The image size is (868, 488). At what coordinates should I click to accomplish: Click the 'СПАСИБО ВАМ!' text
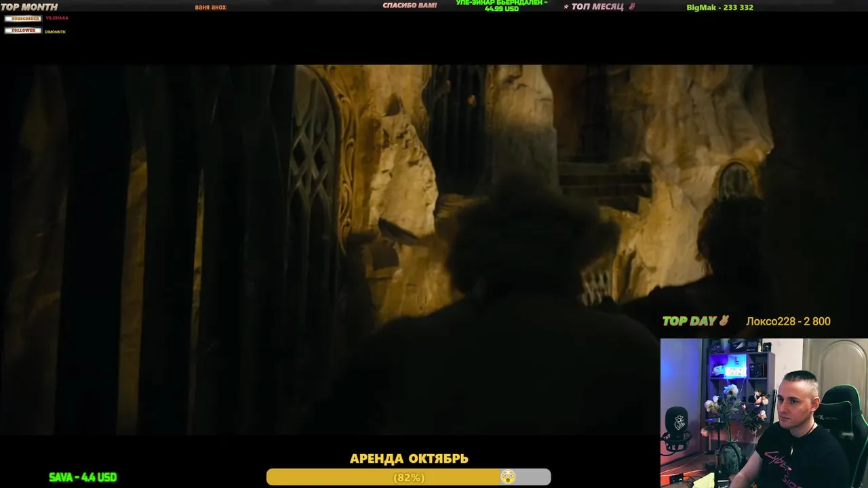coord(410,5)
